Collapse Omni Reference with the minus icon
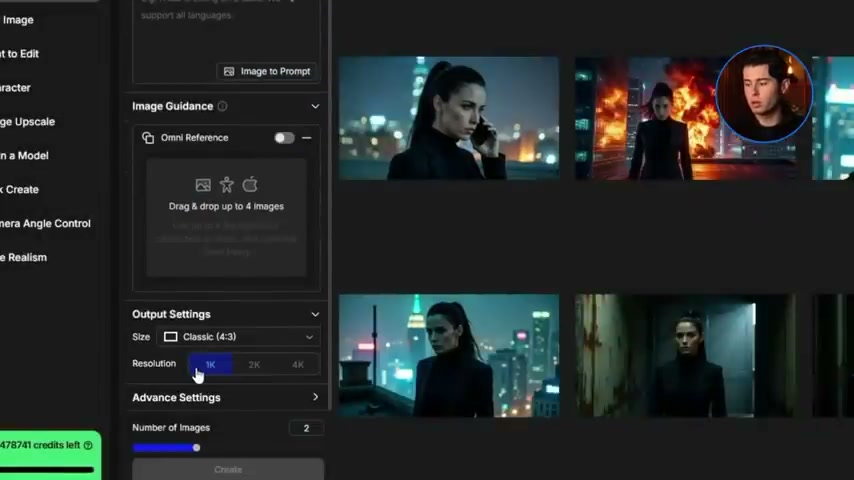The width and height of the screenshot is (854, 480). coord(307,138)
